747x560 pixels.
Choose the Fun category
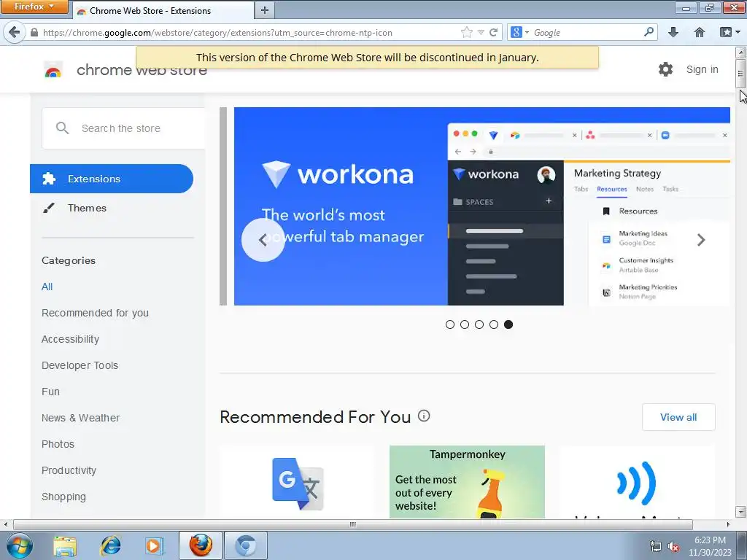pos(50,392)
